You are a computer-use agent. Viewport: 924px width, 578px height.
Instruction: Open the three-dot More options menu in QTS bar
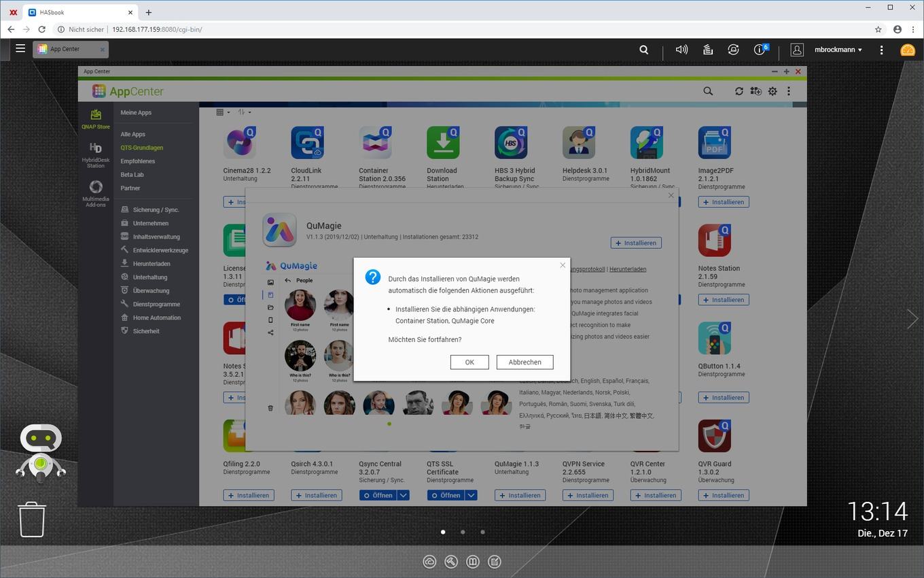[x=881, y=50]
